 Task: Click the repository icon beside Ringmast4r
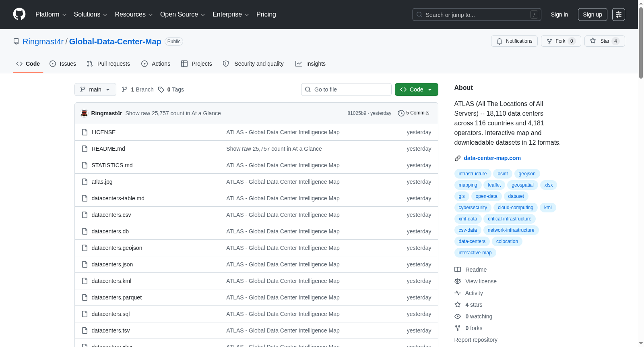coord(16,42)
